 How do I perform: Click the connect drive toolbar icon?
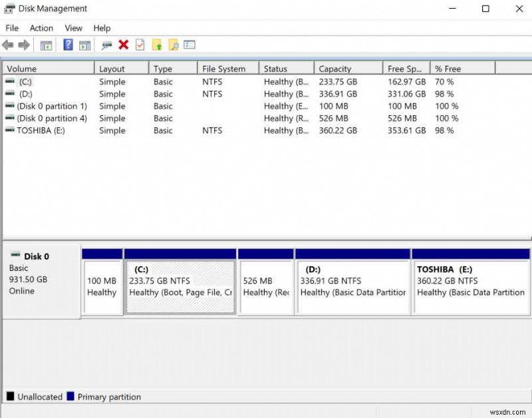point(106,45)
